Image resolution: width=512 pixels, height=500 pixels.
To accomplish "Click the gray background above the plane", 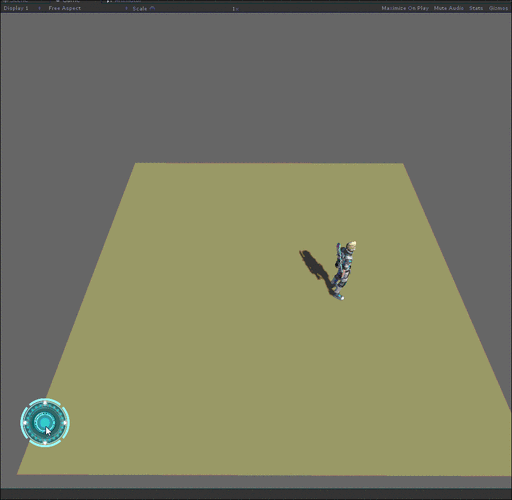I will 256,87.
